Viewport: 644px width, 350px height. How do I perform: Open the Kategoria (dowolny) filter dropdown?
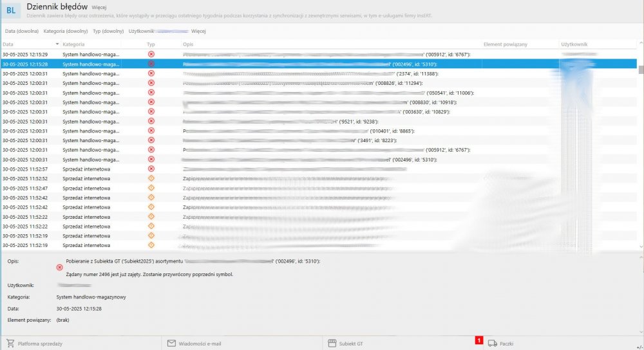(x=66, y=31)
